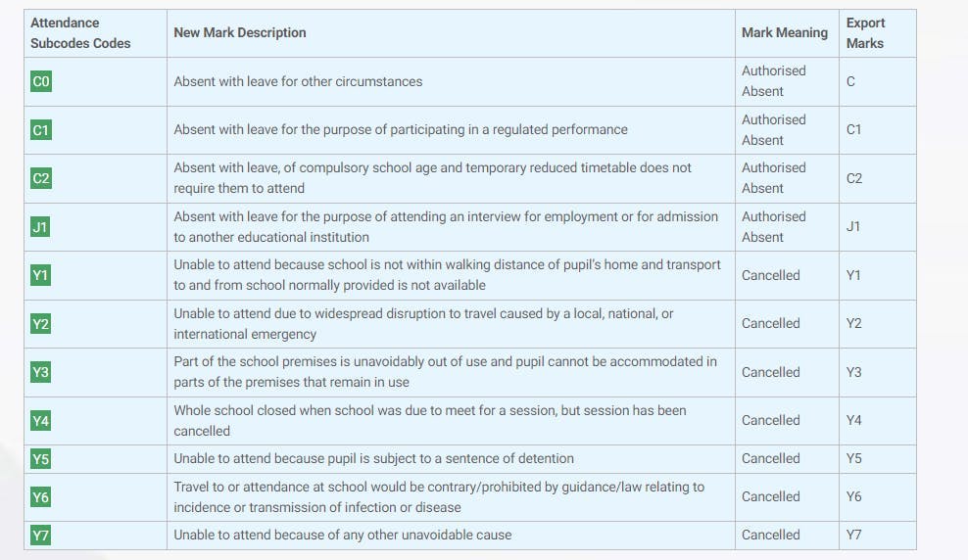Select the Export Marks column header
The width and height of the screenshot is (968, 560).
click(865, 32)
